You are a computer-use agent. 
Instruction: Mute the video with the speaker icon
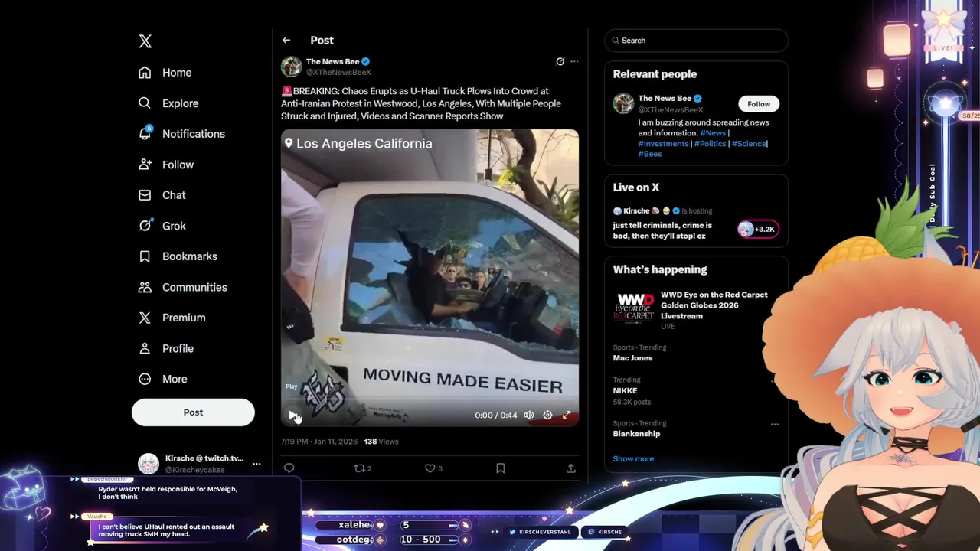coord(529,415)
